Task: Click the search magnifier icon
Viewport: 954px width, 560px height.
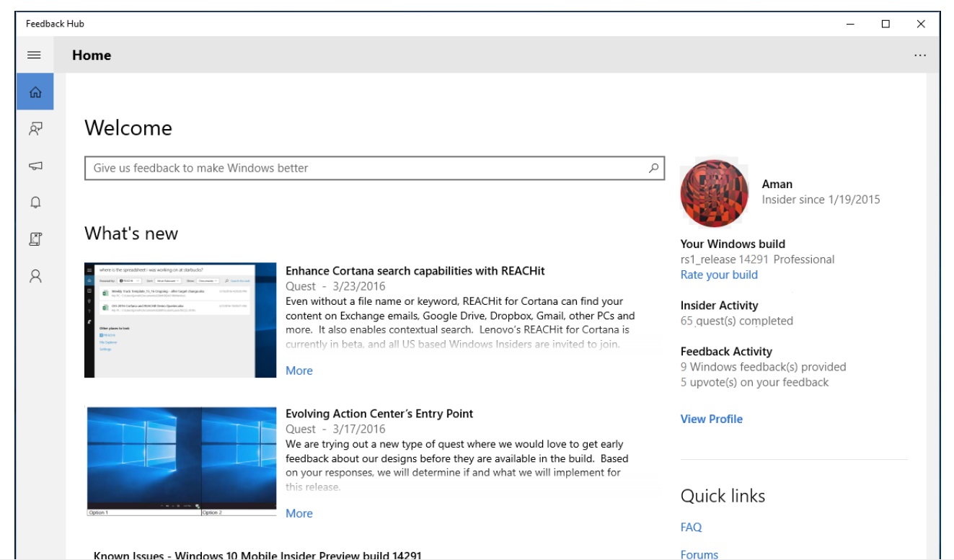Action: [653, 168]
